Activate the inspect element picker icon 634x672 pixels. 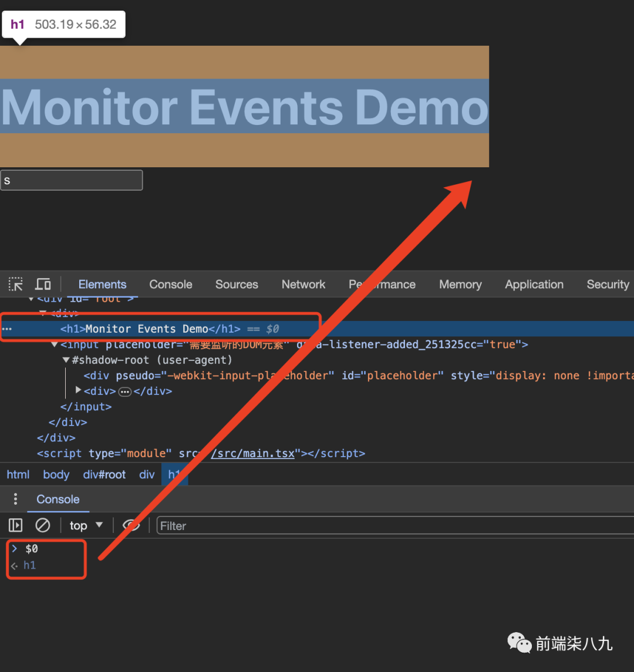click(16, 284)
